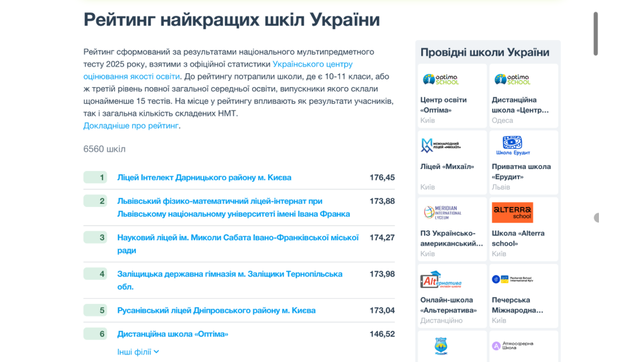Click Київ under Печерська Міжнародна
644x362 pixels.
coord(499,321)
